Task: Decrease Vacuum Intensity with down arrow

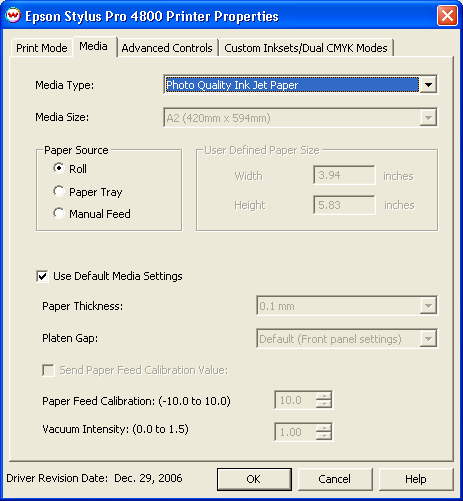Action: pos(324,436)
